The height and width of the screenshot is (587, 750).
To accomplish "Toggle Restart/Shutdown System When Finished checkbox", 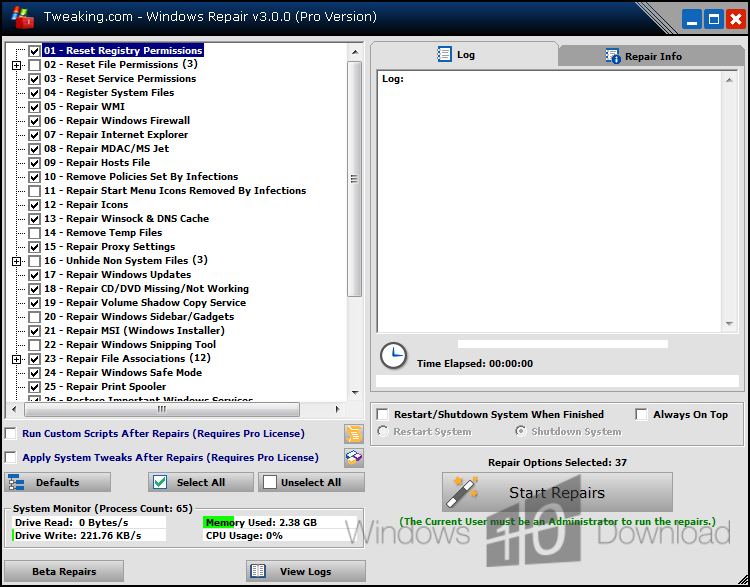I will coord(383,414).
